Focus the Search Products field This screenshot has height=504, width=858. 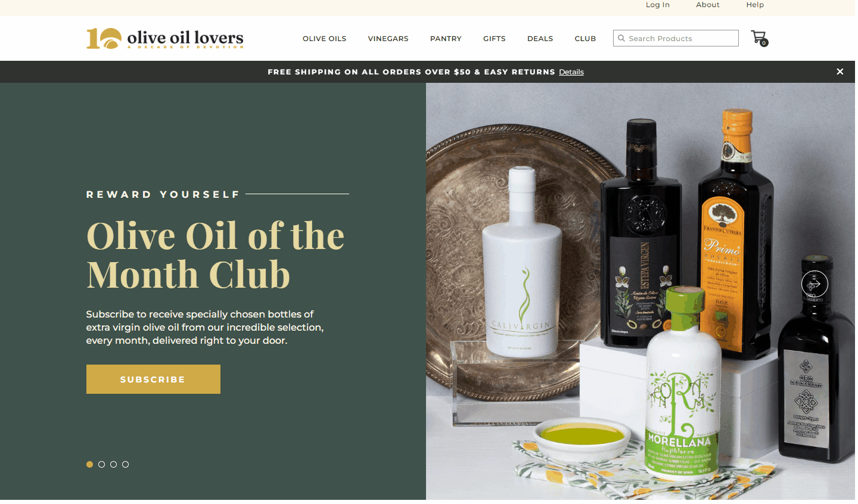(x=676, y=38)
